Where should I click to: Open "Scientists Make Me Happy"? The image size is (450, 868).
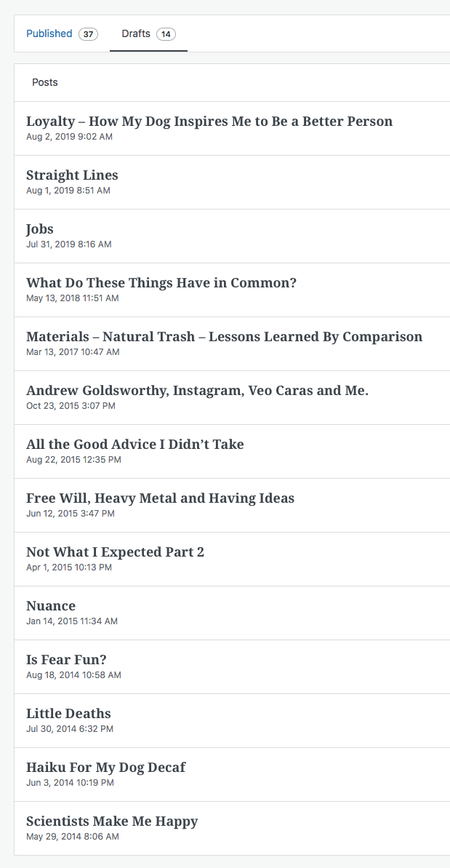(x=112, y=821)
